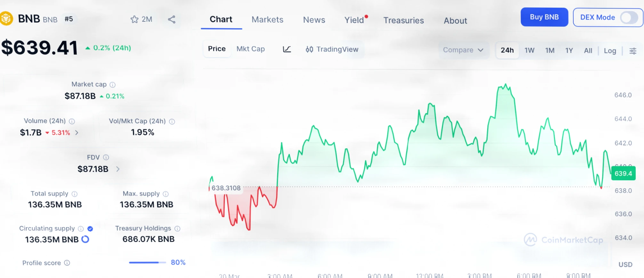Show Profile score info icon

tap(67, 263)
